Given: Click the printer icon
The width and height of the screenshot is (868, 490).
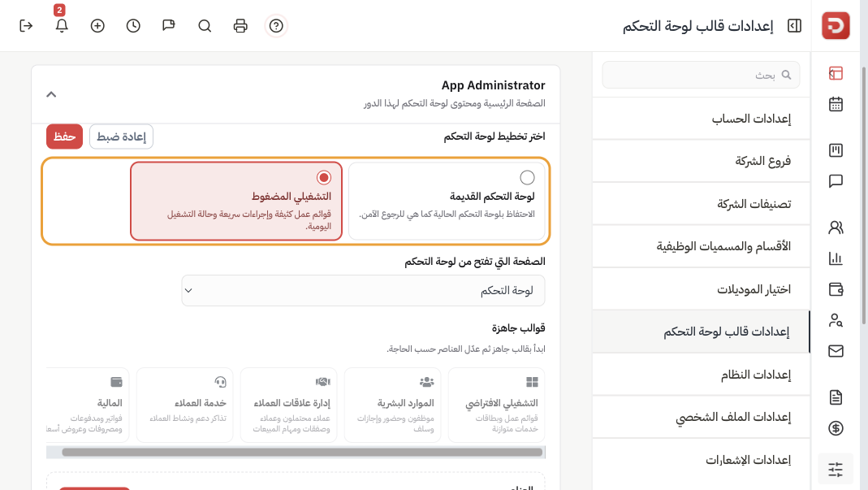Looking at the screenshot, I should (x=240, y=25).
